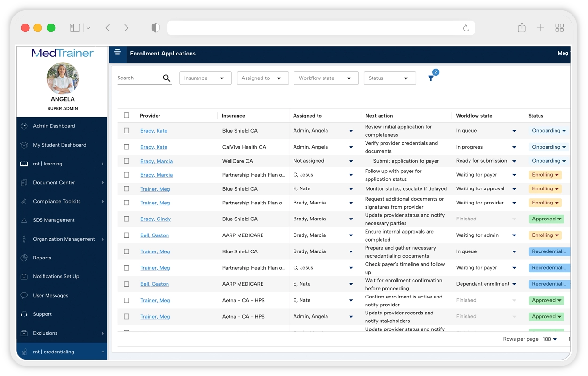
Task: Click the SDS Management warning icon
Action: (x=24, y=220)
